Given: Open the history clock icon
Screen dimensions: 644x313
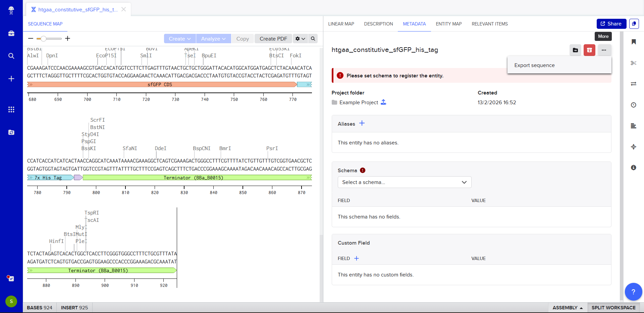Looking at the screenshot, I should pos(633,105).
